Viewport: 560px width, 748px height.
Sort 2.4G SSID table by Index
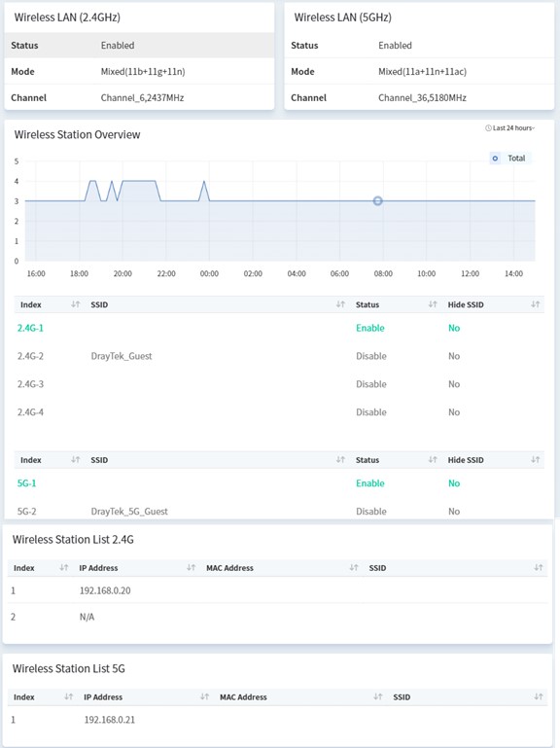click(76, 304)
